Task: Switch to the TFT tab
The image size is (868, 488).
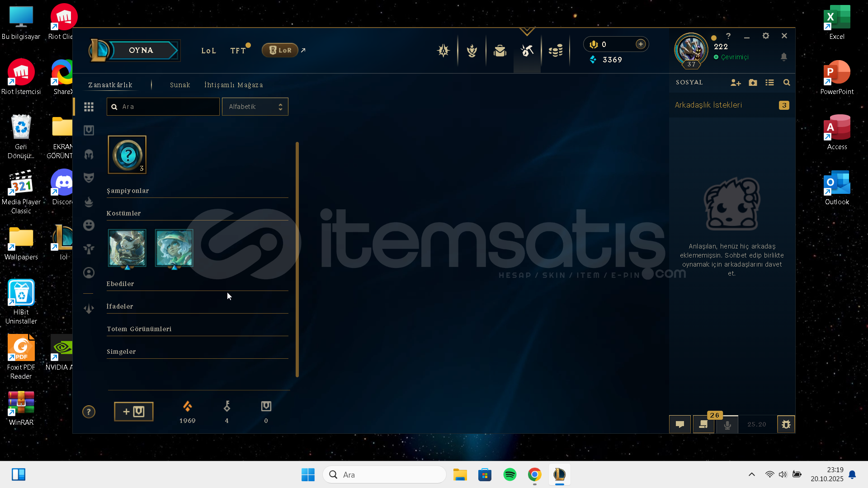Action: pyautogui.click(x=238, y=51)
